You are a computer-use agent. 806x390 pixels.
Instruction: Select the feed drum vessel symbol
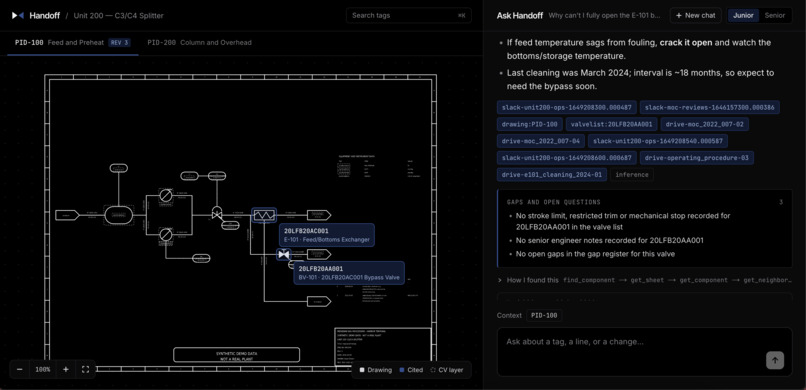(119, 215)
